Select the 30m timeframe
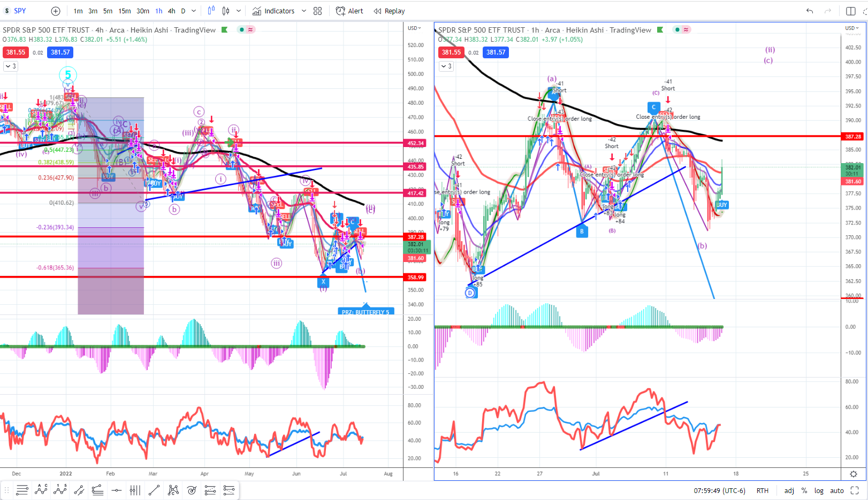Image resolution: width=868 pixels, height=500 pixels. pyautogui.click(x=143, y=11)
